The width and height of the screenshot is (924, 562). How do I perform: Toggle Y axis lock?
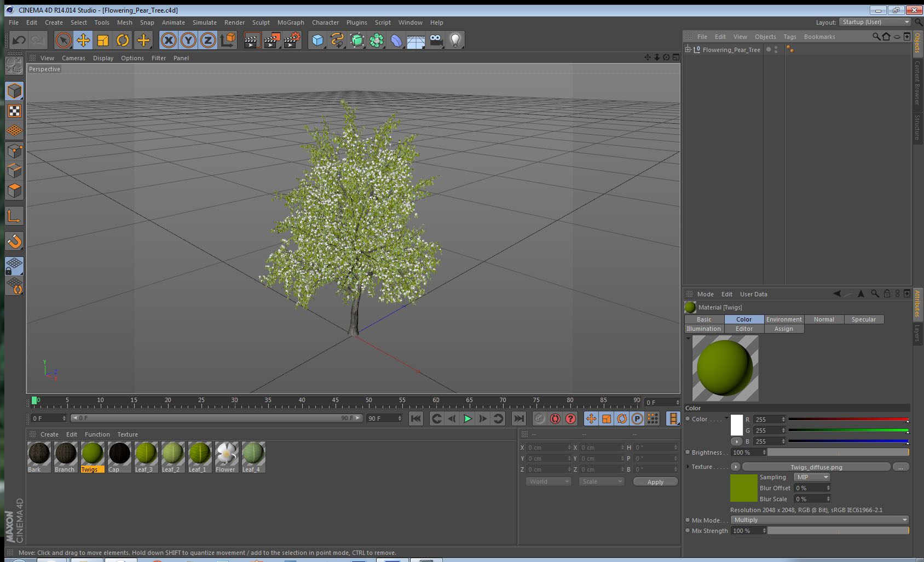[188, 40]
